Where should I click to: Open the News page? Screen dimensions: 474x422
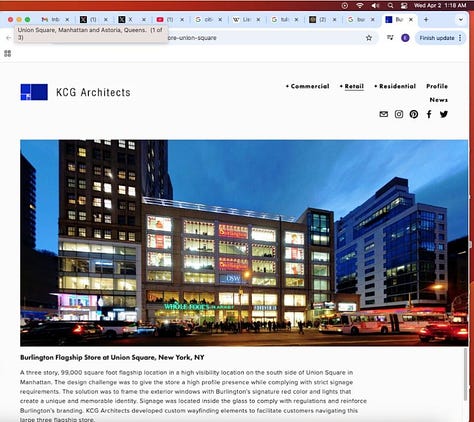click(439, 100)
